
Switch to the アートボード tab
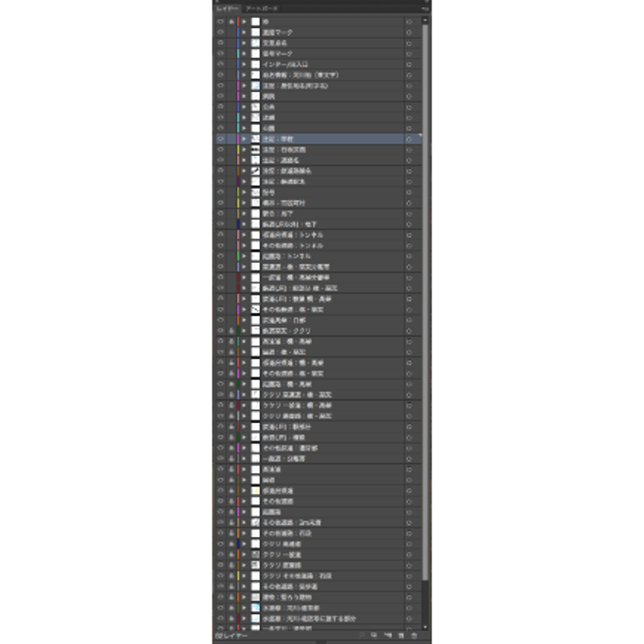click(x=262, y=8)
